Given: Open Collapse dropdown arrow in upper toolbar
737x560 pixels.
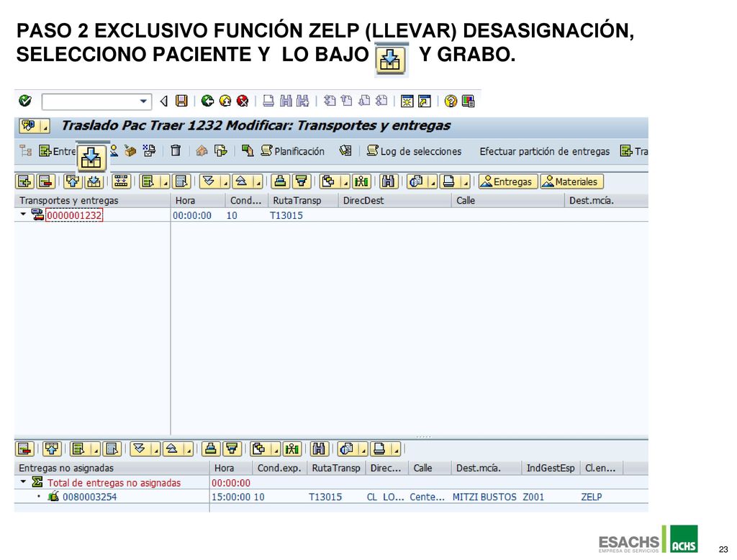Looking at the screenshot, I should click(x=258, y=181).
